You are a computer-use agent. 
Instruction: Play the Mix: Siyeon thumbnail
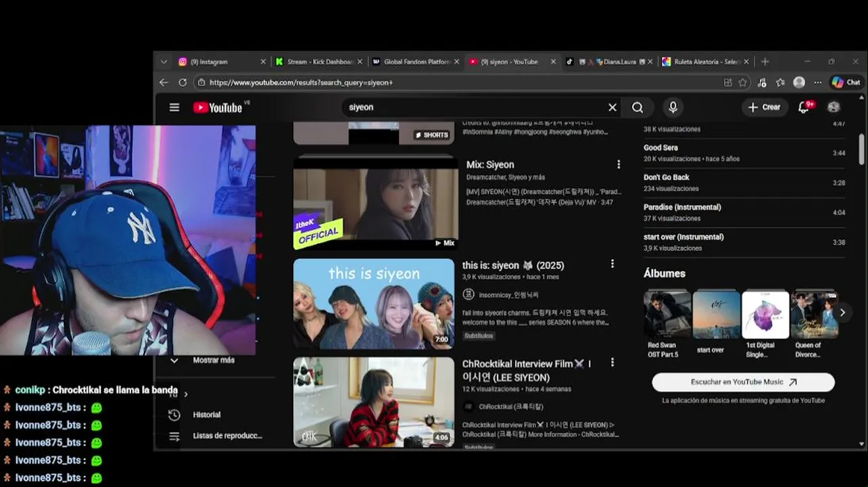click(x=376, y=204)
